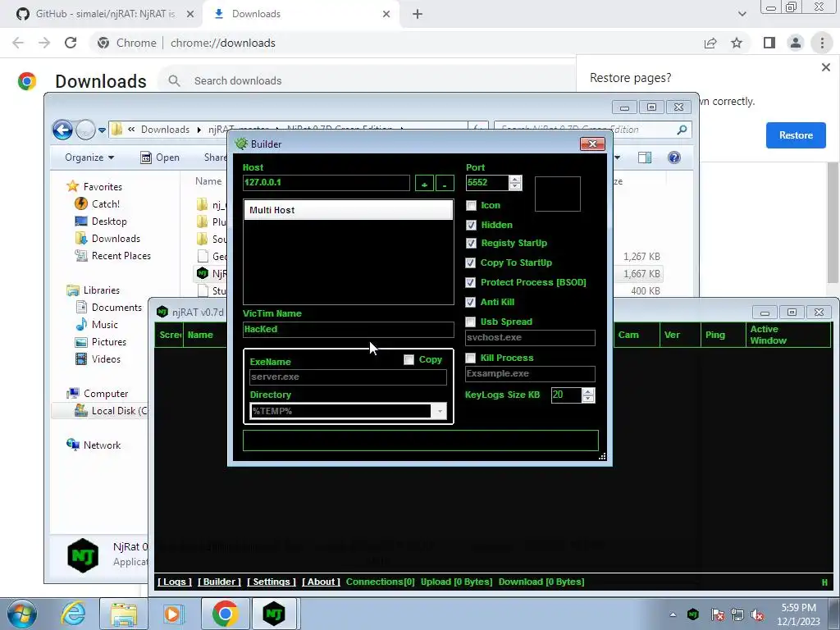Viewport: 840px width, 630px height.
Task: Open the [ Builder ] menu in njRAT
Action: [x=219, y=582]
